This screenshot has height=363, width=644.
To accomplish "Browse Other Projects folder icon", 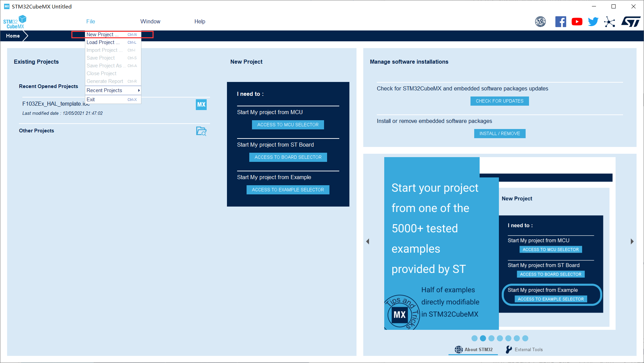I will coord(201,131).
